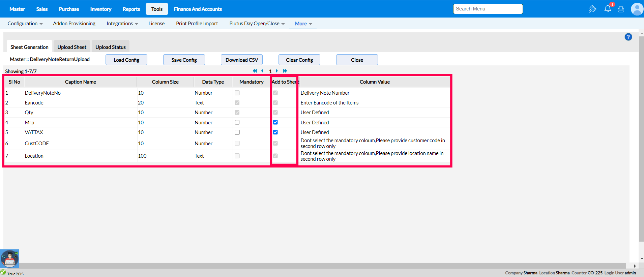Screen dimensions: 644x277
Task: Uncheck Add to Sheet for Mrp
Action: (x=275, y=122)
